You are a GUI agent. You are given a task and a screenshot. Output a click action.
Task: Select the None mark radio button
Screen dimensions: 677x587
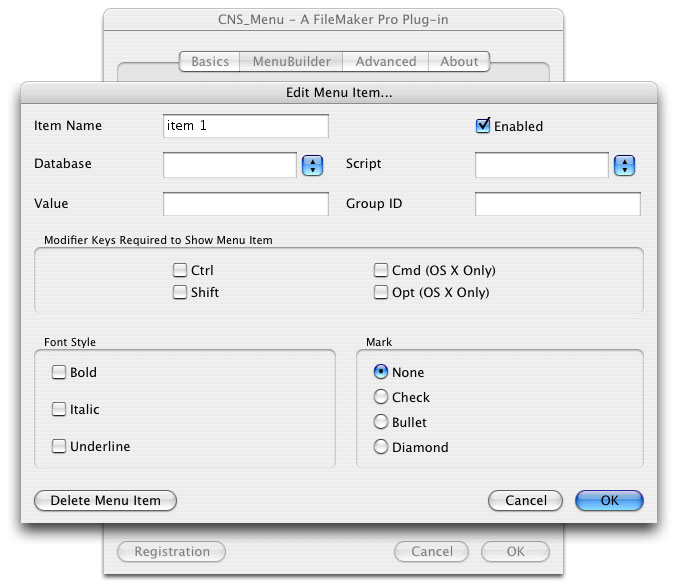click(x=381, y=372)
